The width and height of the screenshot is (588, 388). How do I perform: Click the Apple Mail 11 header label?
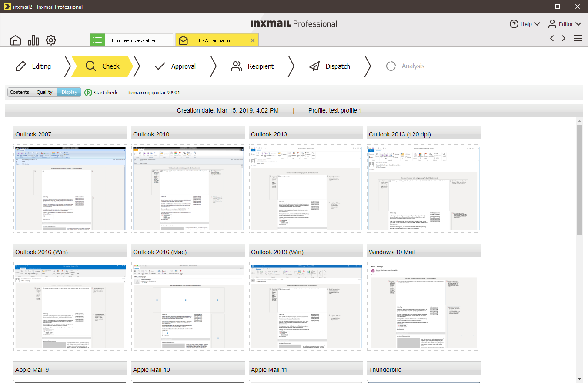tap(306, 369)
